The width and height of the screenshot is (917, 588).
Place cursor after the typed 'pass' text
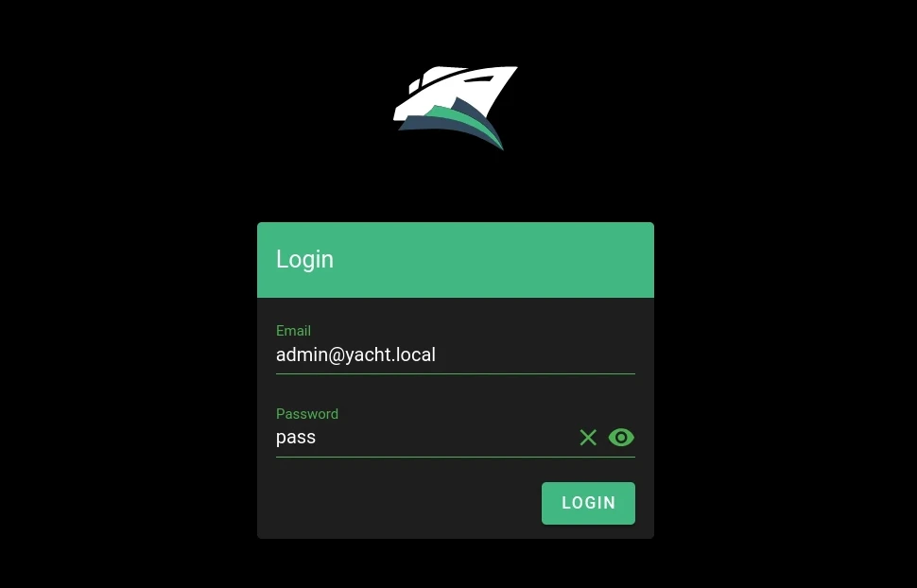click(x=317, y=437)
